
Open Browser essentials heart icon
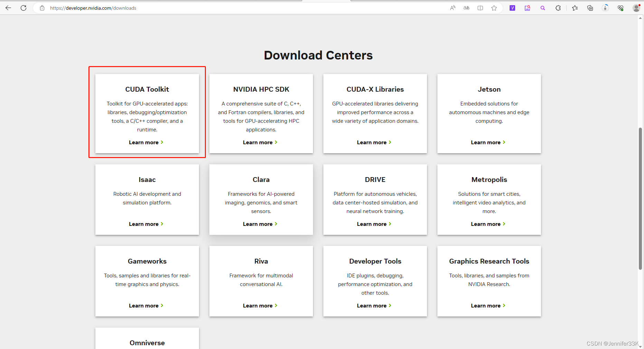(621, 8)
